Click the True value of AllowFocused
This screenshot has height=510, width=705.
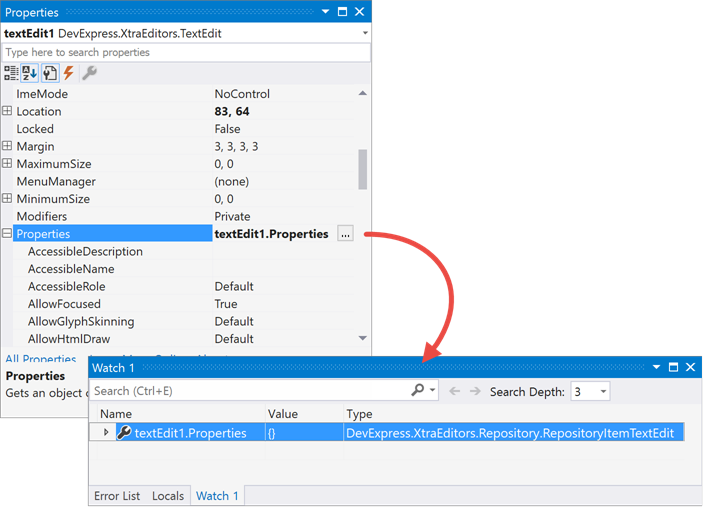[x=226, y=304]
